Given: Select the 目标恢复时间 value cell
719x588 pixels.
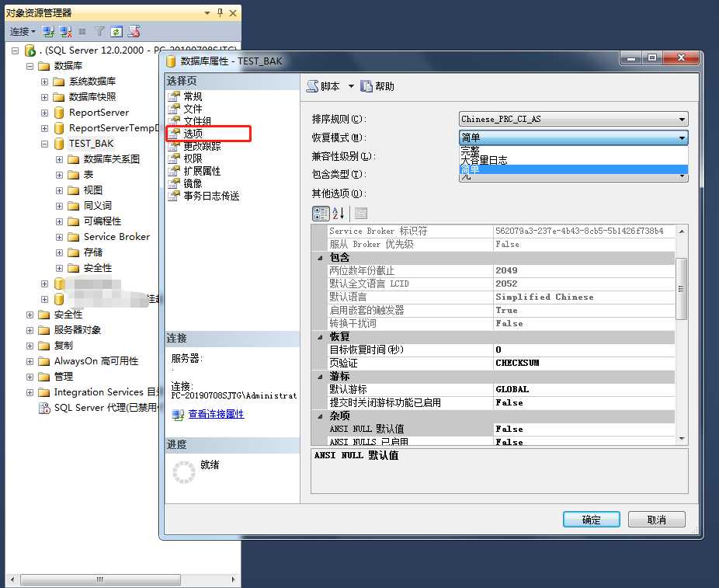Looking at the screenshot, I should click(584, 350).
